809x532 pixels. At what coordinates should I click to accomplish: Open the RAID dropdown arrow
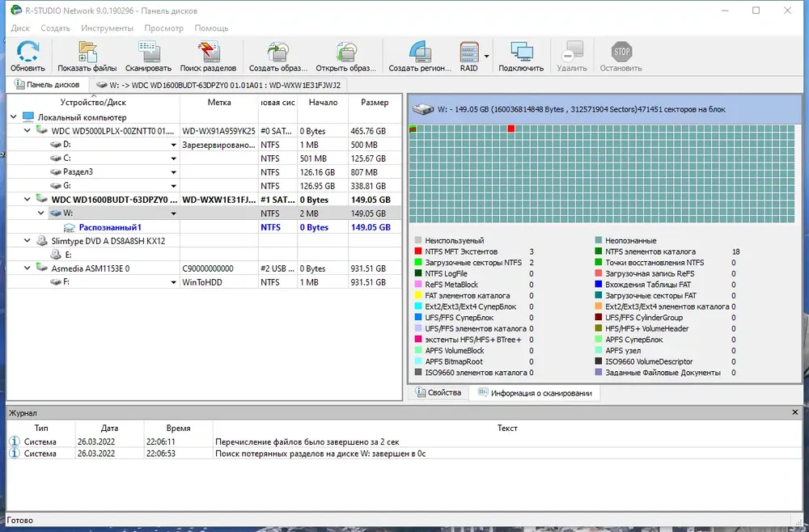coord(486,56)
